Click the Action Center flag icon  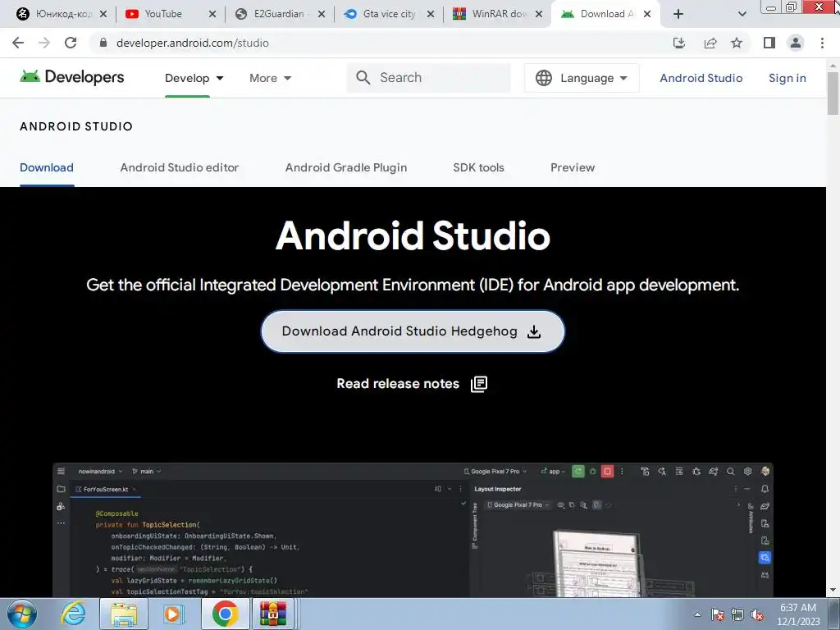pos(718,614)
